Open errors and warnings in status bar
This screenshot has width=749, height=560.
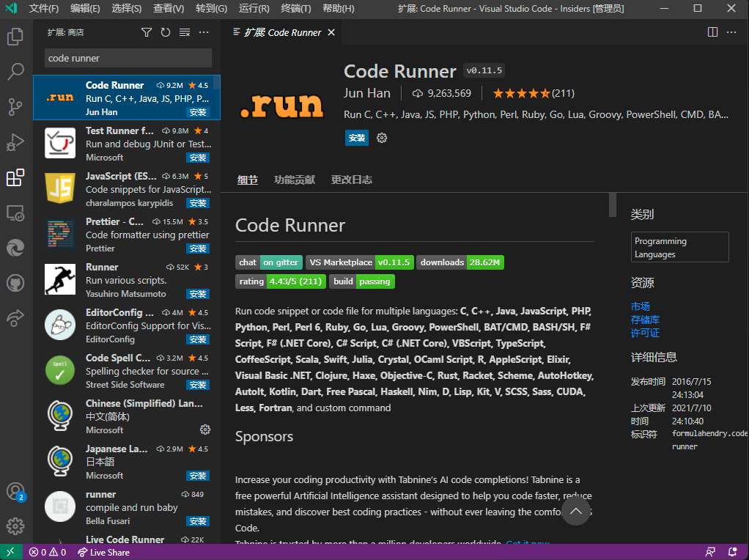pyautogui.click(x=48, y=553)
